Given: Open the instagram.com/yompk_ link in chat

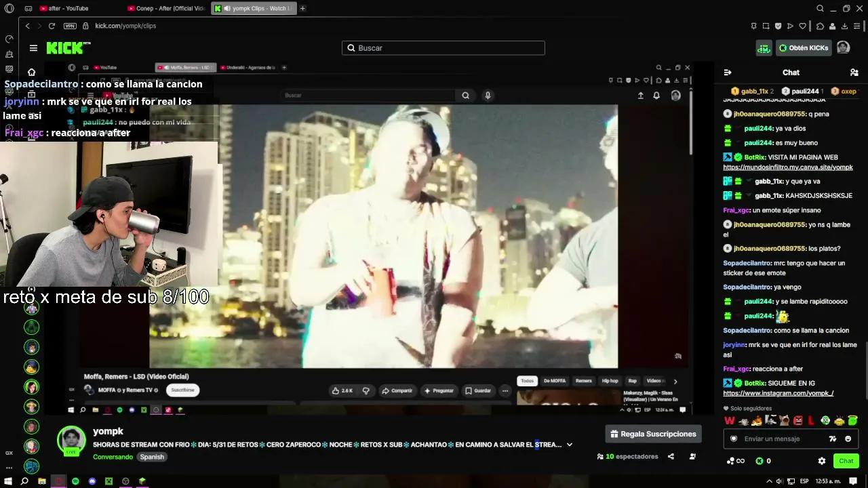Looking at the screenshot, I should click(x=778, y=393).
